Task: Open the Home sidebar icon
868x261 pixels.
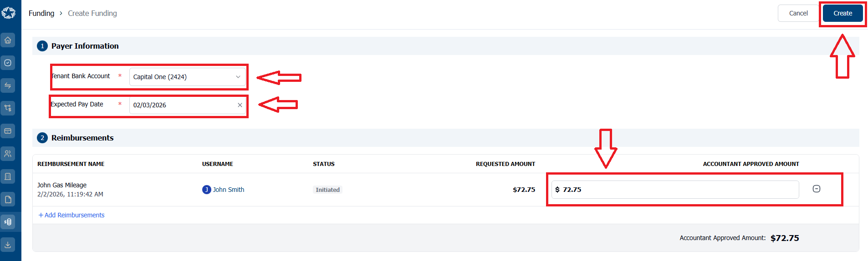Action: pyautogui.click(x=8, y=40)
